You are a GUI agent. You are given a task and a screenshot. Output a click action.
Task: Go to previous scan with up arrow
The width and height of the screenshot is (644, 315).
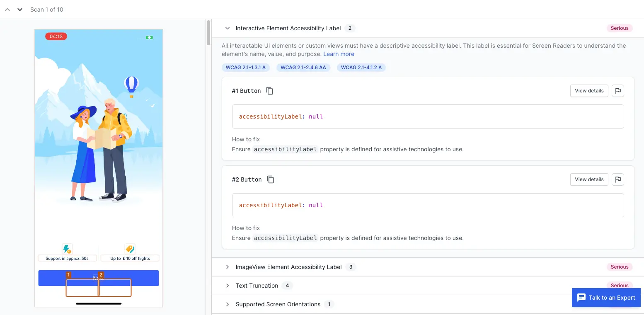(x=7, y=10)
